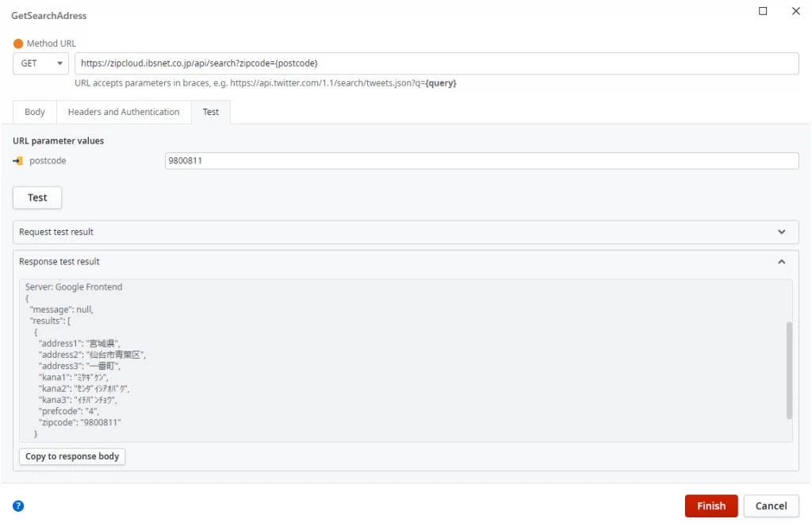
Task: Click the orange Method URL indicator dot
Action: tap(18, 44)
